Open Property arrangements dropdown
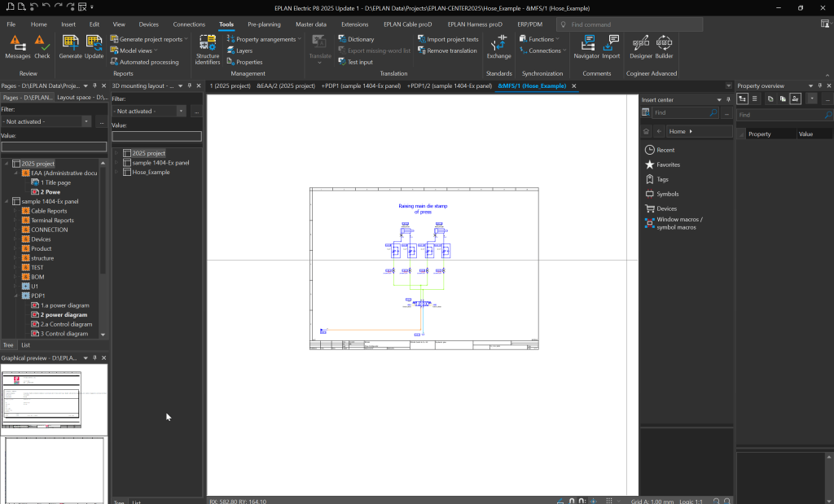 pyautogui.click(x=300, y=39)
